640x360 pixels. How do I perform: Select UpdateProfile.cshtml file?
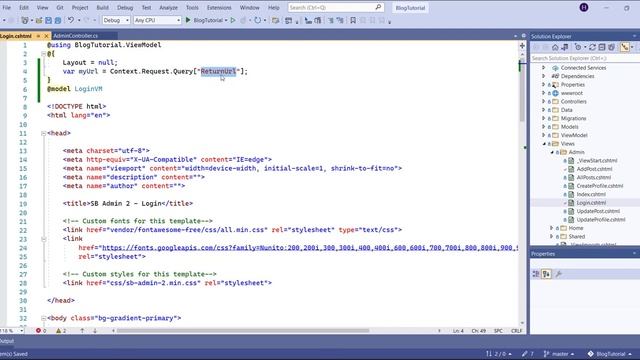pos(601,220)
